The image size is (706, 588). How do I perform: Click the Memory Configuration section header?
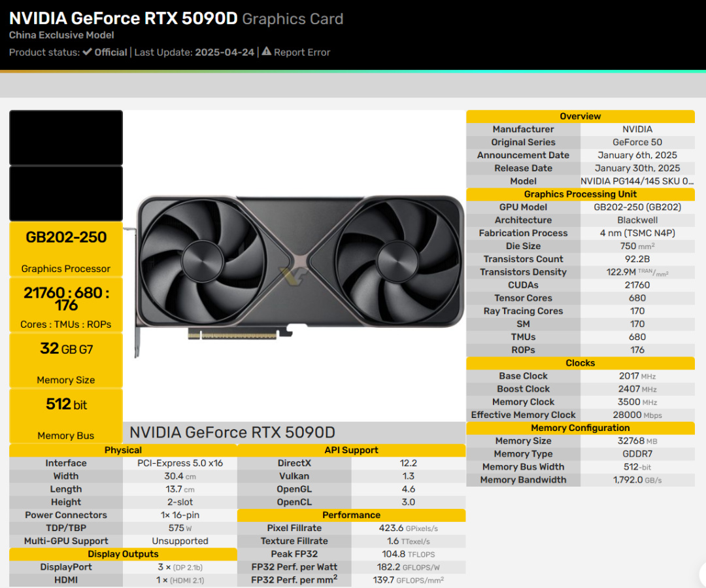[580, 428]
